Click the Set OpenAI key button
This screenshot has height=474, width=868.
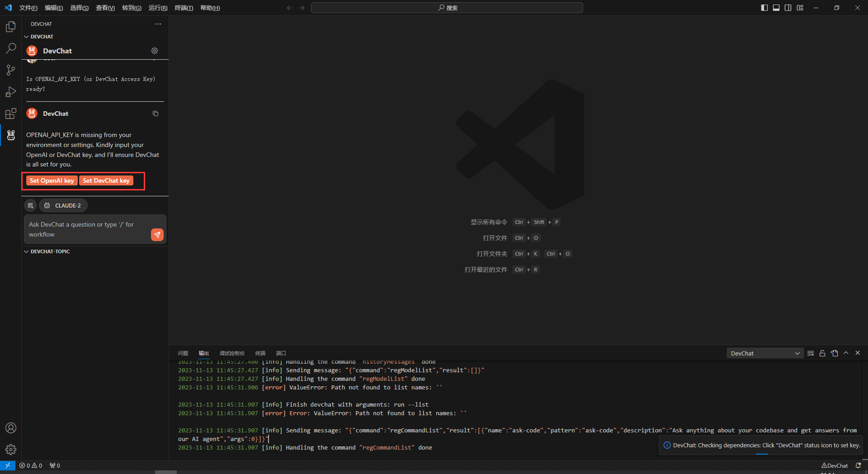coord(52,180)
